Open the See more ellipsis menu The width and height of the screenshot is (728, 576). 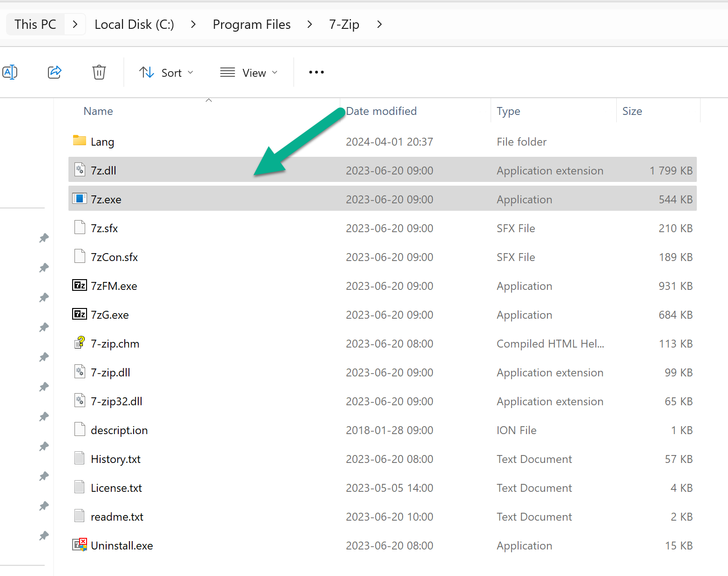tap(317, 73)
